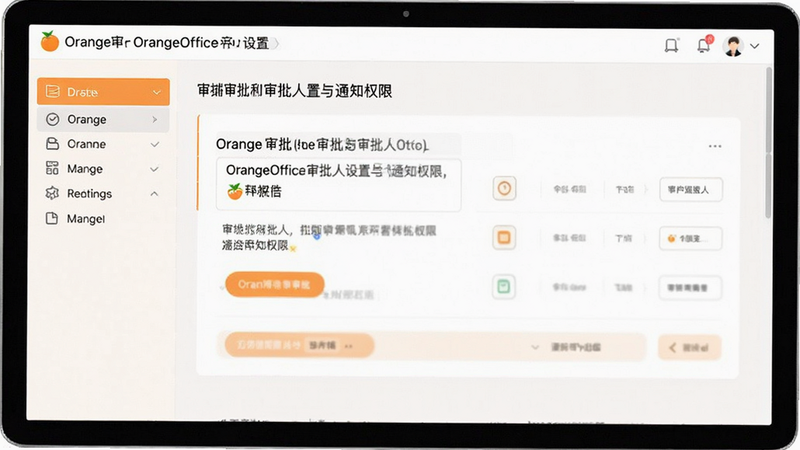Open the Mangel sidebar item
This screenshot has width=800, height=450.
point(103,219)
